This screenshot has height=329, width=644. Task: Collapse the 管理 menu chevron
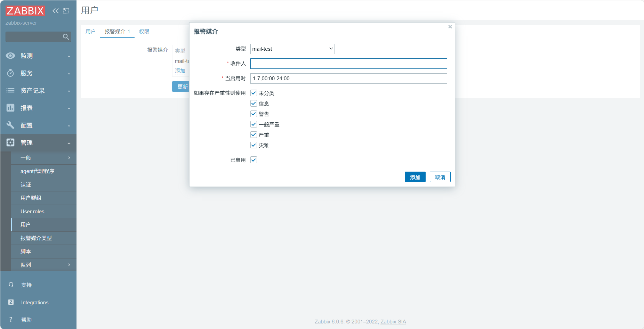pyautogui.click(x=69, y=143)
